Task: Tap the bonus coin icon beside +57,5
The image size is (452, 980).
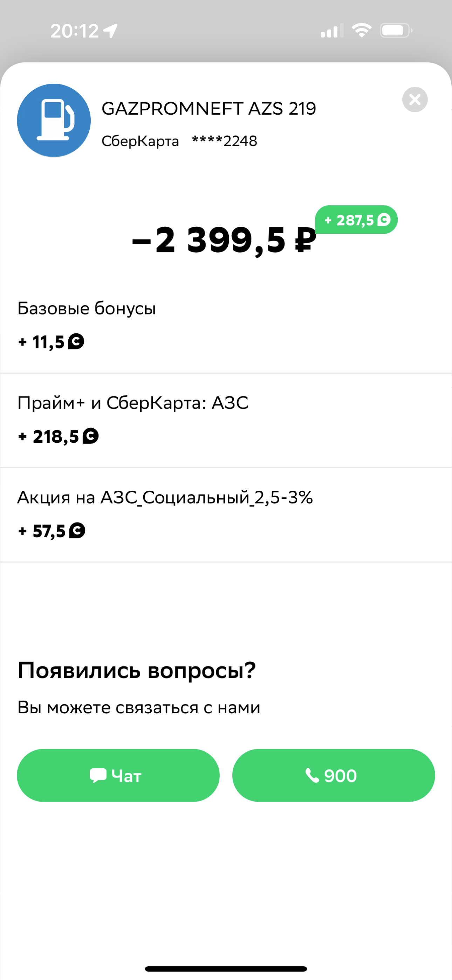Action: [77, 530]
